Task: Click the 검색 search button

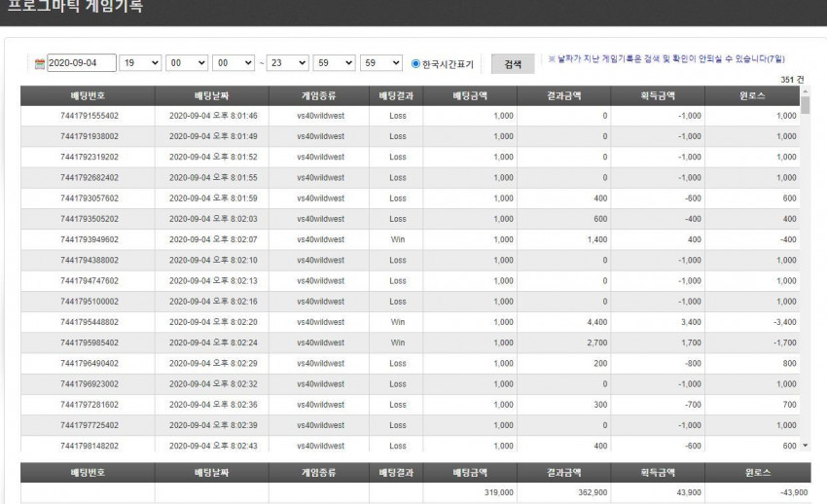Action: click(x=513, y=64)
